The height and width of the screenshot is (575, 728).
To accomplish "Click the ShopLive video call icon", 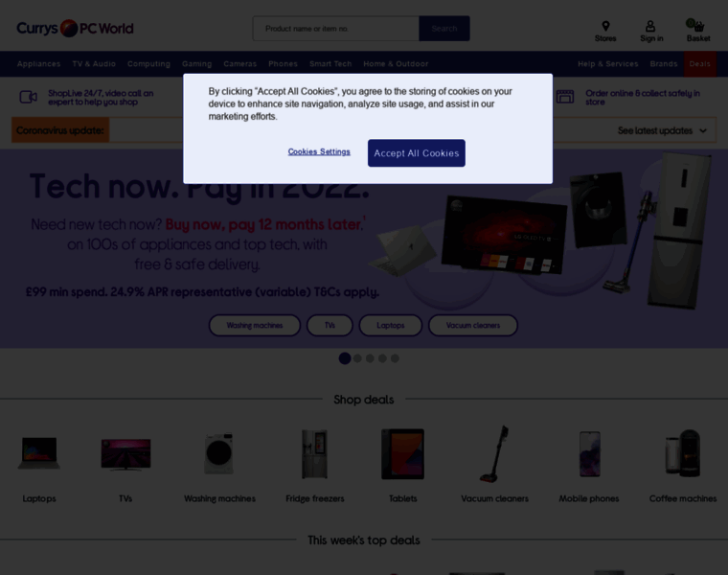I will tap(29, 97).
